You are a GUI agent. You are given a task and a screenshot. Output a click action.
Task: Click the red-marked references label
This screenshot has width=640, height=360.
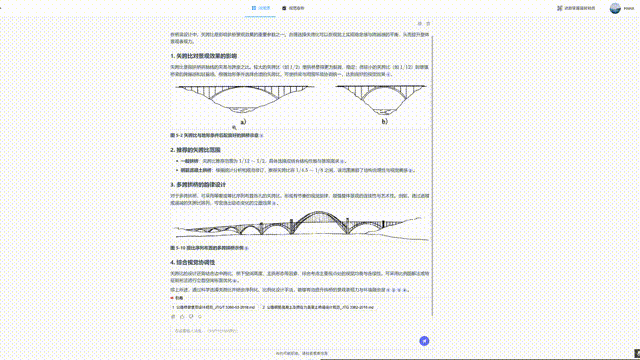[177, 298]
